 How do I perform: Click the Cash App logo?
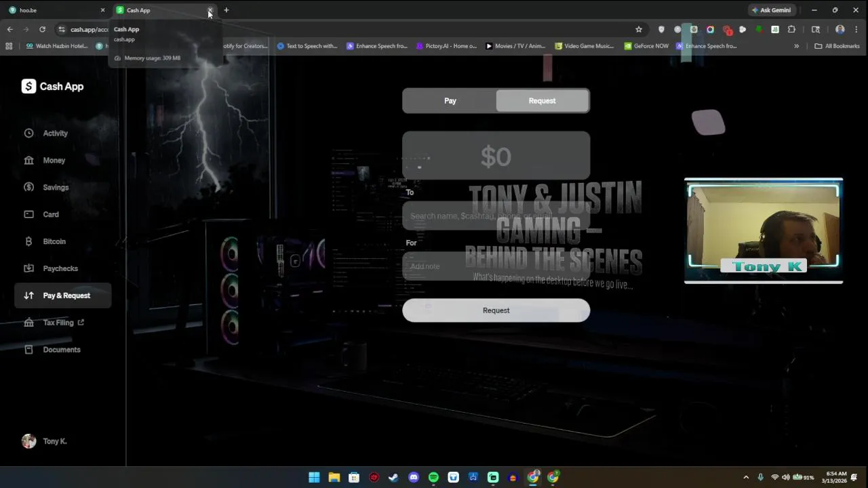coord(52,86)
